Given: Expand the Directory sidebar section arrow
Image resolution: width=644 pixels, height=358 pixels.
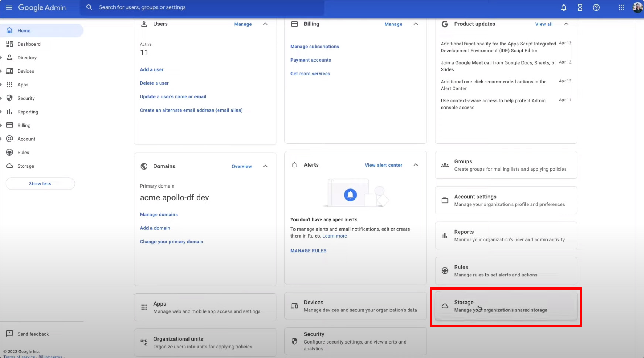Looking at the screenshot, I should click(1, 58).
